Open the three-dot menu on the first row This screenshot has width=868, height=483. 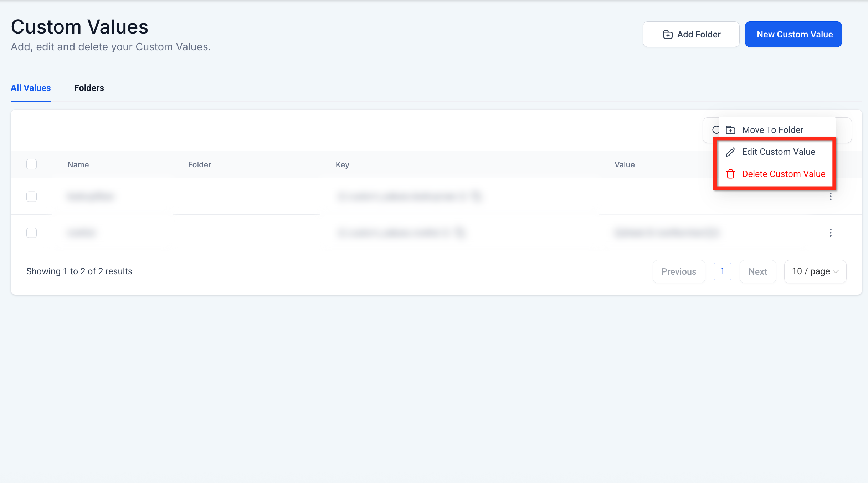[831, 197]
